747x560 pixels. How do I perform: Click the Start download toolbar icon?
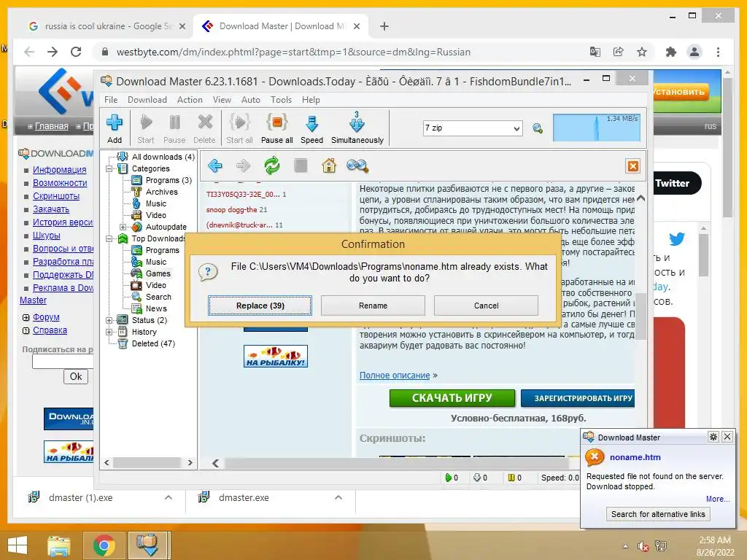(146, 128)
